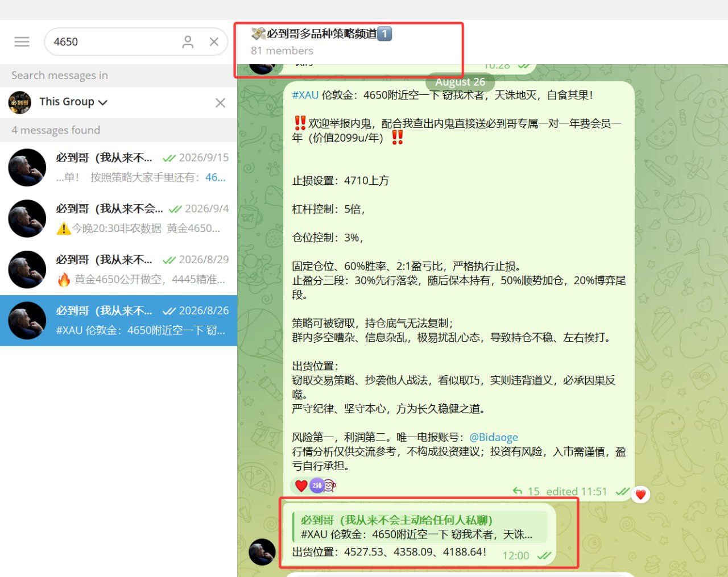Open channel info via 必到哥多品种策略频道 title
The width and height of the screenshot is (728, 577).
click(x=321, y=34)
